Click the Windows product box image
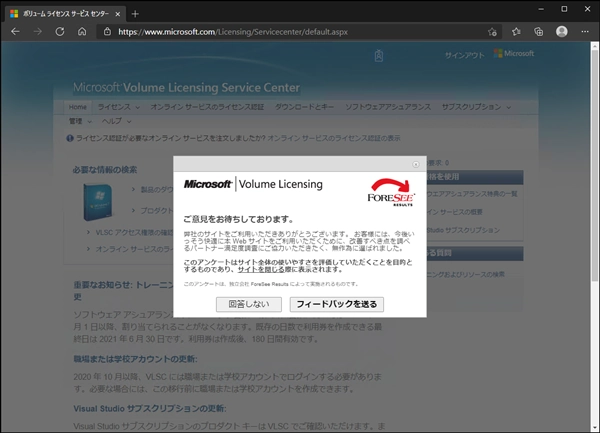The height and width of the screenshot is (433, 600). pos(98,202)
